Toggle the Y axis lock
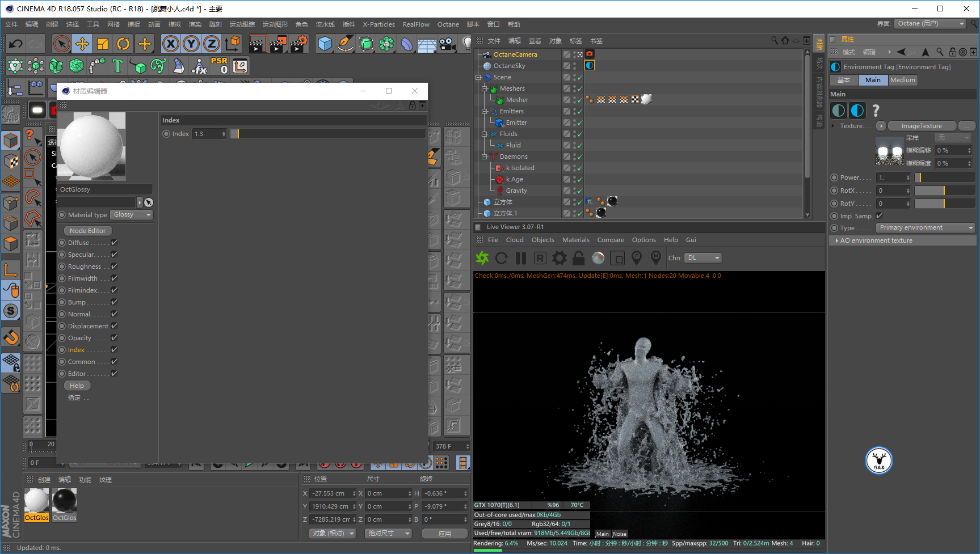 tap(191, 44)
